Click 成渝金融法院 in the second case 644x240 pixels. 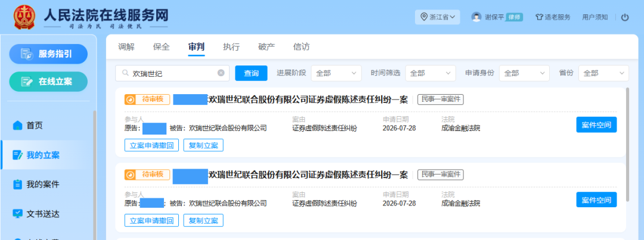coord(460,203)
